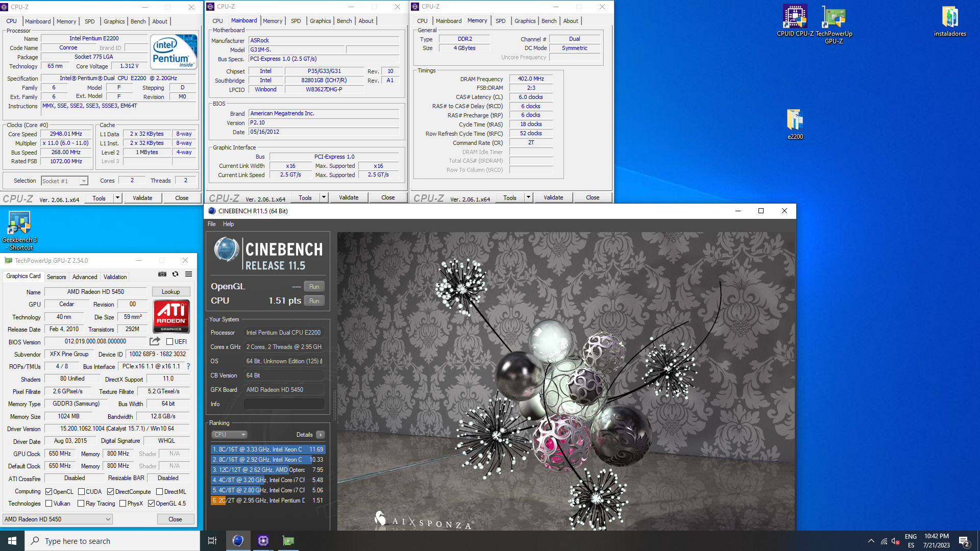This screenshot has width=980, height=551.
Task: Click the ATI Radeon logo in GPU-Z
Action: [x=171, y=316]
